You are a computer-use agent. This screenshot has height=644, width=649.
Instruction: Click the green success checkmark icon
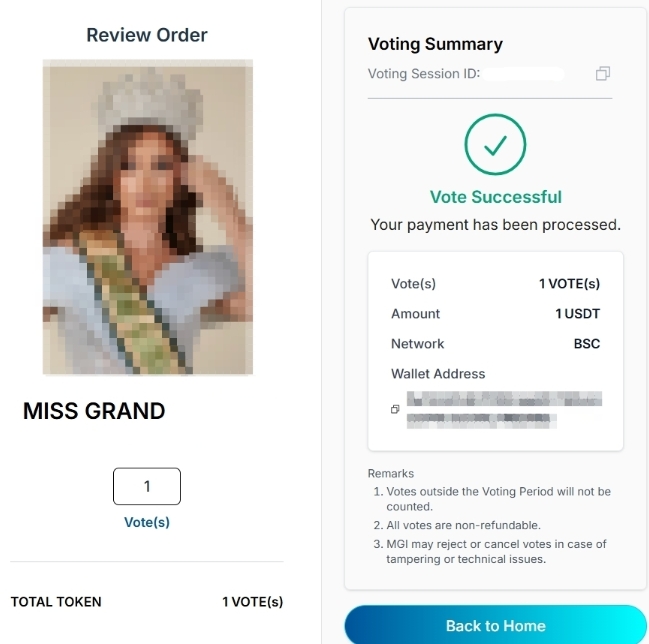495,146
